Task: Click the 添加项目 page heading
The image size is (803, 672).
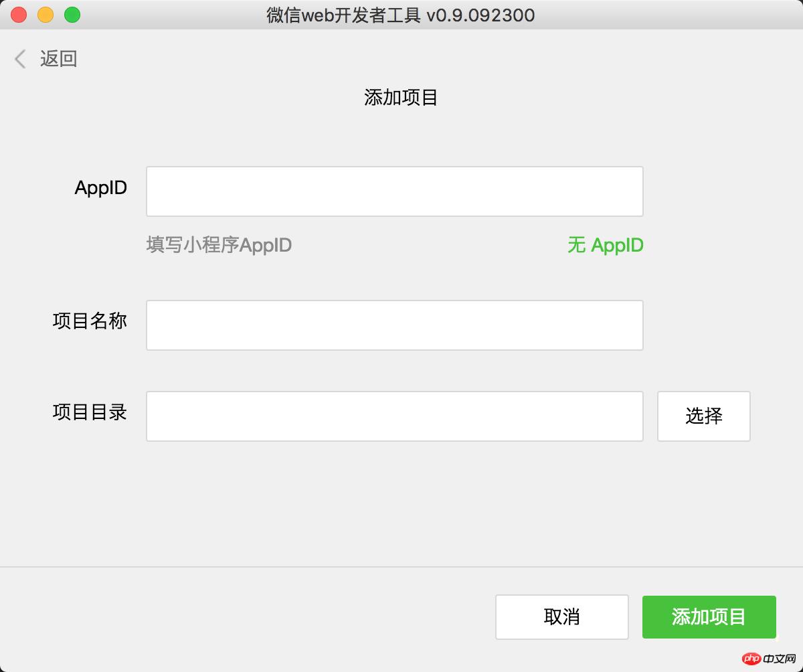Action: pyautogui.click(x=401, y=98)
